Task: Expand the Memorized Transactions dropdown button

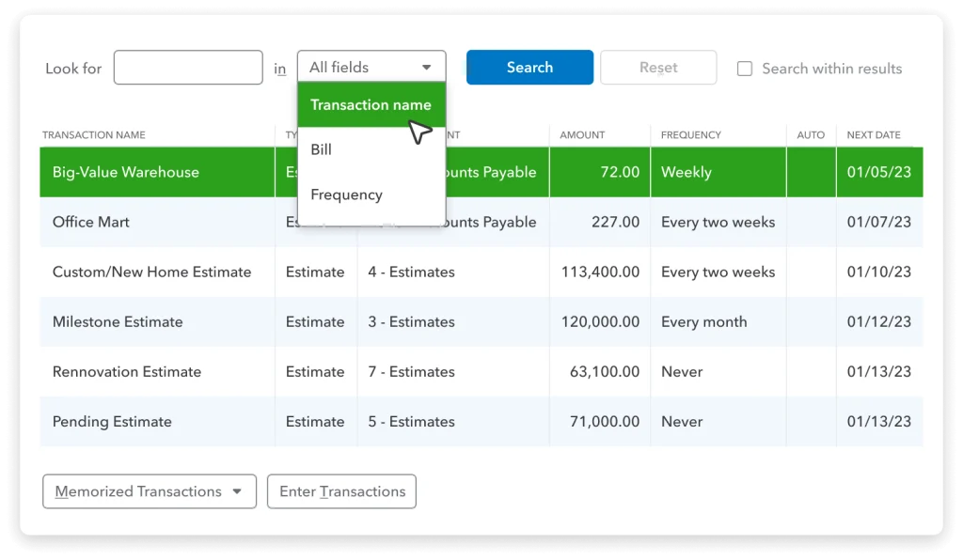Action: [x=150, y=491]
